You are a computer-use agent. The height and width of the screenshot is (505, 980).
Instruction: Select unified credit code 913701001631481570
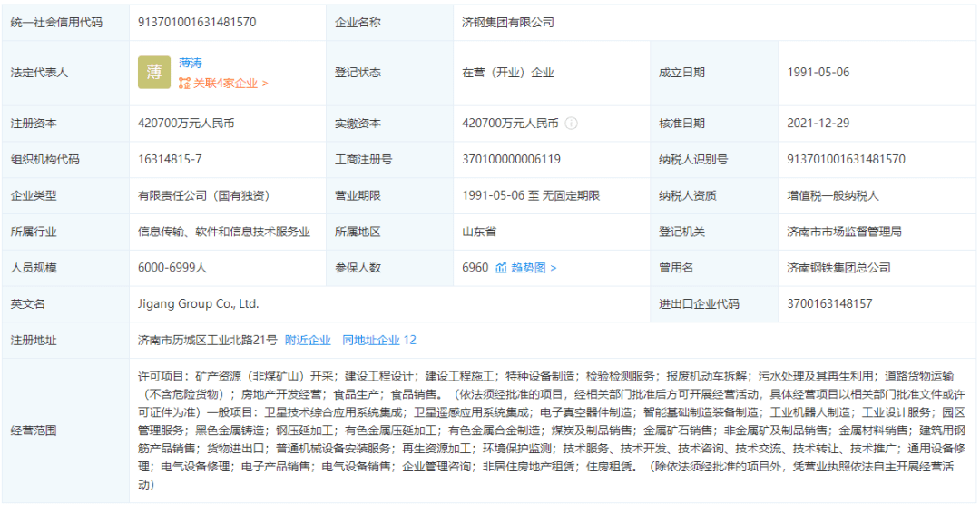197,23
